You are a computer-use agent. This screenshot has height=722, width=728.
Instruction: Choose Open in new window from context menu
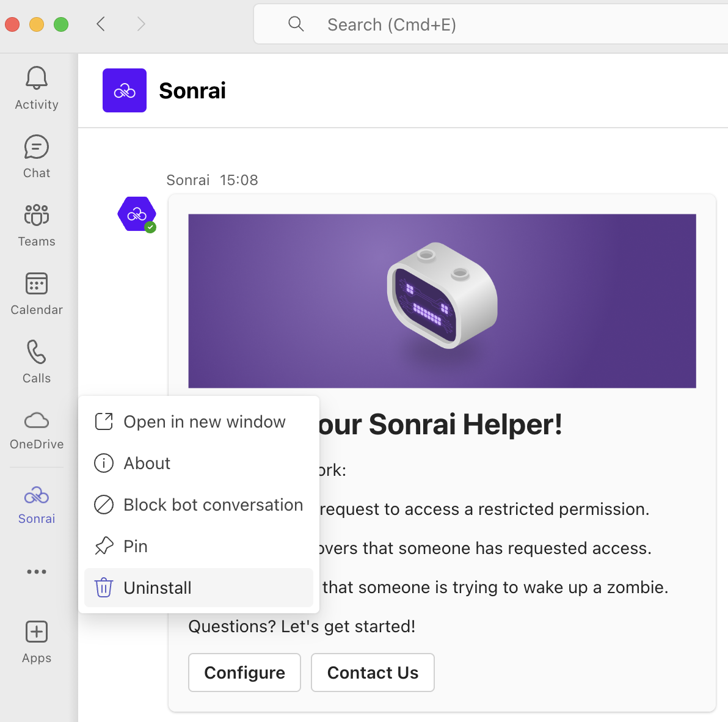198,421
